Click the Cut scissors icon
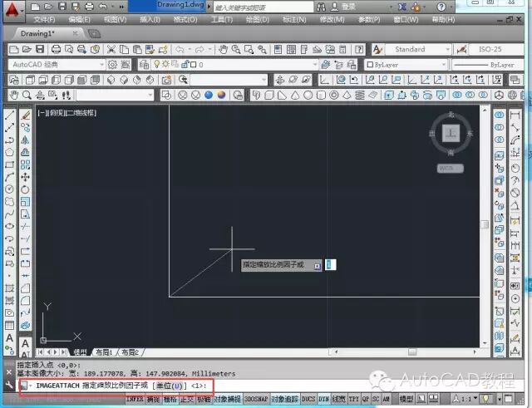 111,50
